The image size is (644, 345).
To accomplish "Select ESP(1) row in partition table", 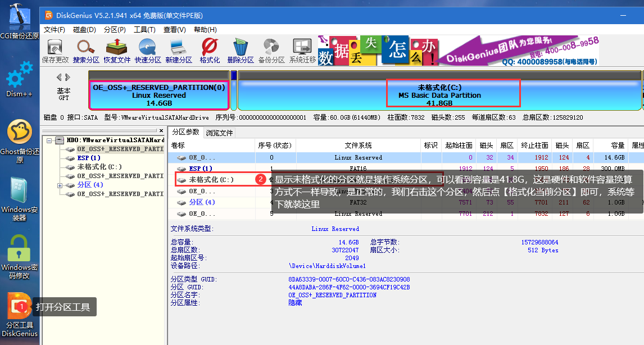I will point(201,169).
